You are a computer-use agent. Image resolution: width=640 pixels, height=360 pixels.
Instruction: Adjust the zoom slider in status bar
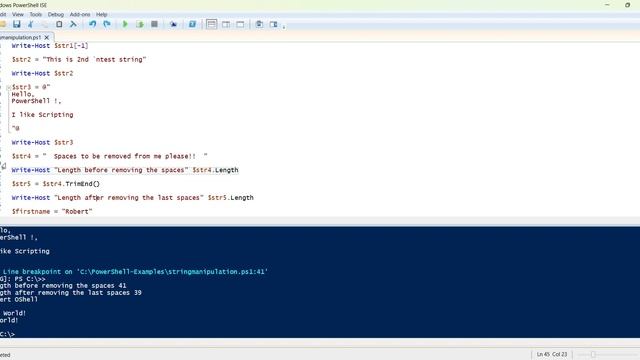click(x=593, y=354)
